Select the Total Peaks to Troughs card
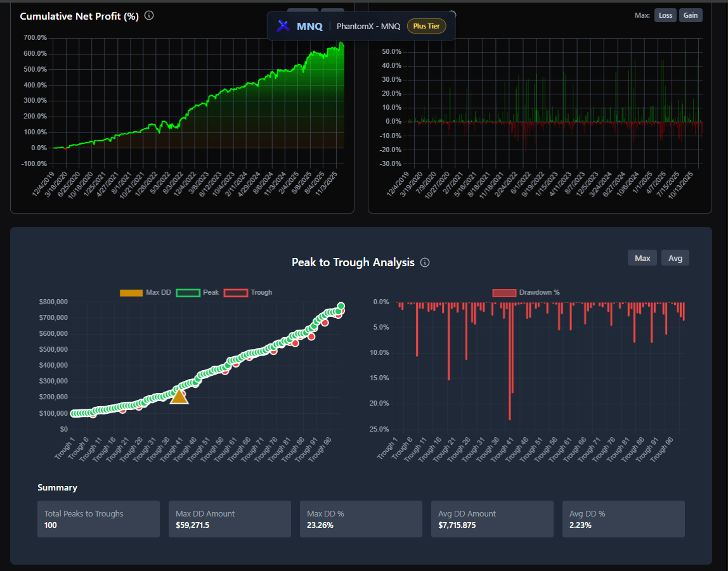This screenshot has height=571, width=728. [x=98, y=519]
